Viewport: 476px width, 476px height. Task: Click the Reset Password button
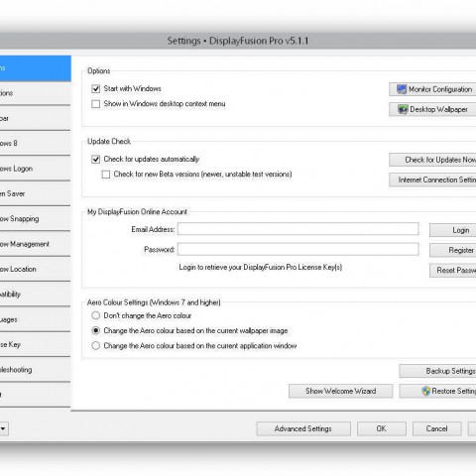coord(453,271)
